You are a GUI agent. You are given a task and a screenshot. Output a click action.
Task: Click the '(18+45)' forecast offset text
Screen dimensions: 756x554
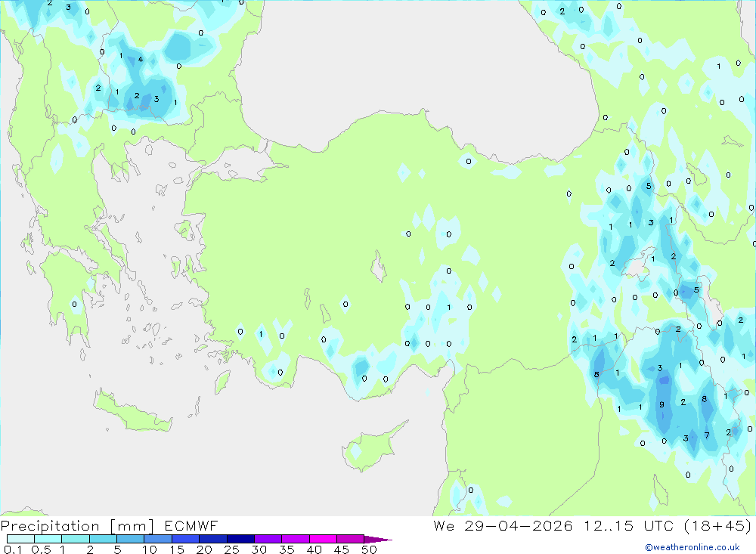tap(718, 526)
